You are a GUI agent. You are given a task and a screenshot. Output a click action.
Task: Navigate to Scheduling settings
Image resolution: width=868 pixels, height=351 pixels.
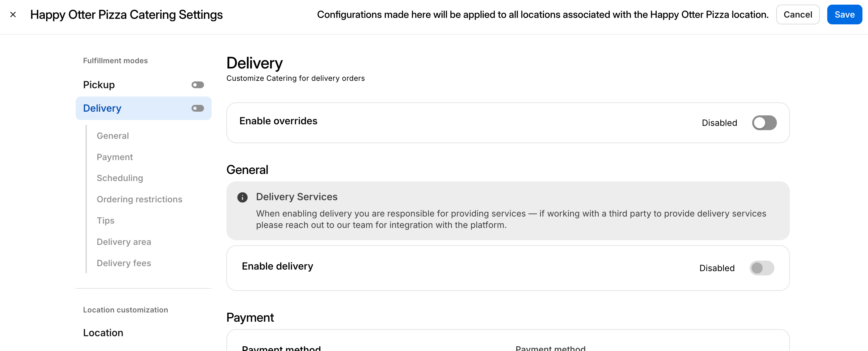(x=120, y=178)
